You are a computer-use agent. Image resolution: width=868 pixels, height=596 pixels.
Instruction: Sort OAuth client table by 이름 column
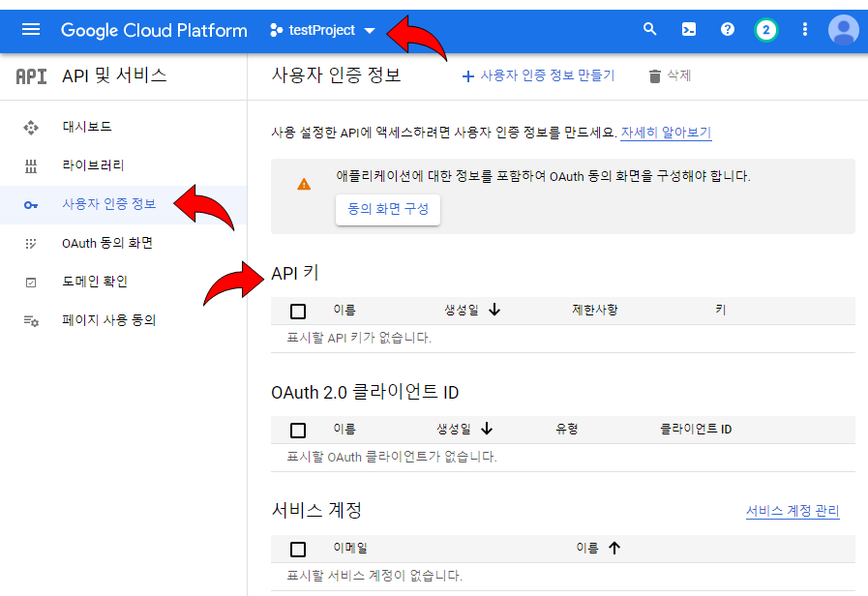344,429
